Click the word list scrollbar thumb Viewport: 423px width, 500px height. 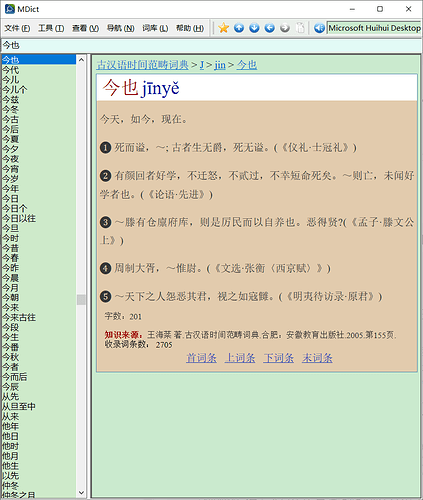[81, 299]
